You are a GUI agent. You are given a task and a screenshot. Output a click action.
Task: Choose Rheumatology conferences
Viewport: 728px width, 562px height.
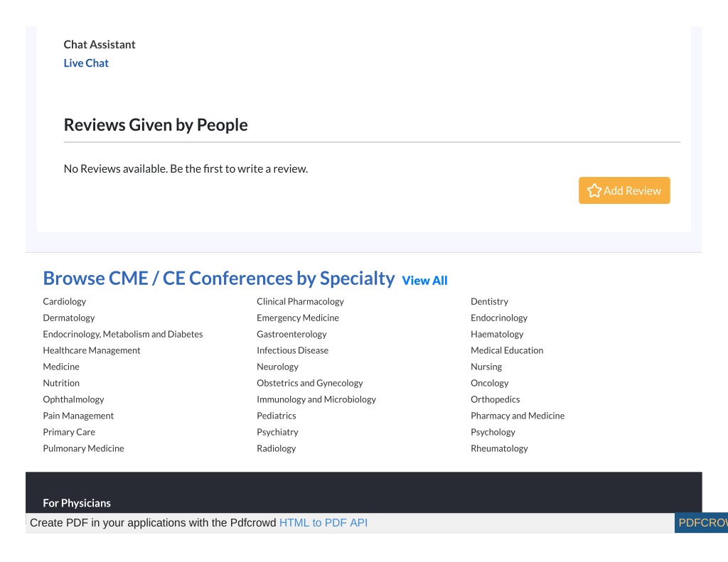coord(499,448)
